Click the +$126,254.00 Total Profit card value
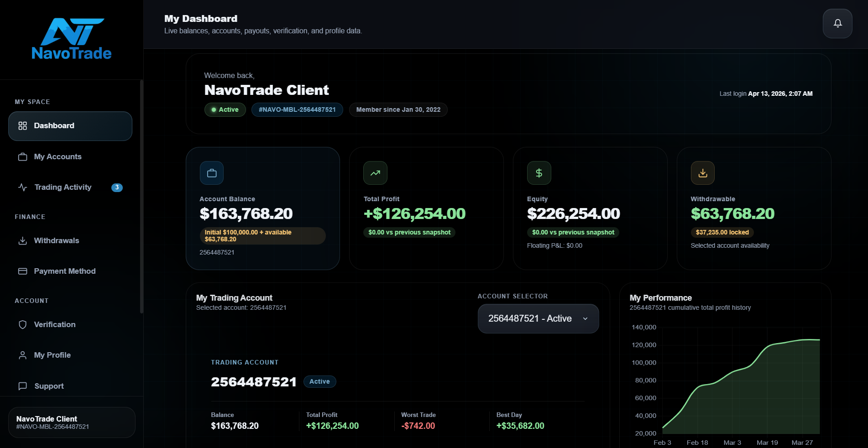This screenshot has height=448, width=868. pos(414,214)
